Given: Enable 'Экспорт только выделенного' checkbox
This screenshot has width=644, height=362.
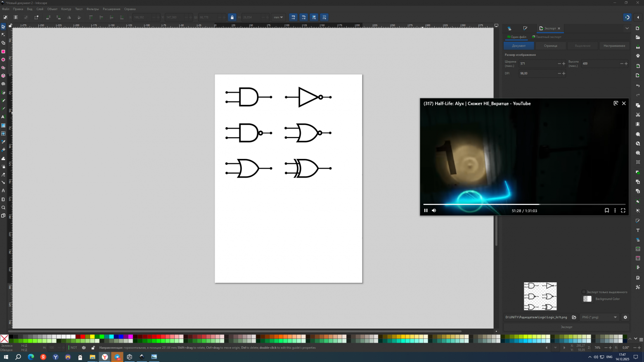Looking at the screenshot, I should click(584, 292).
